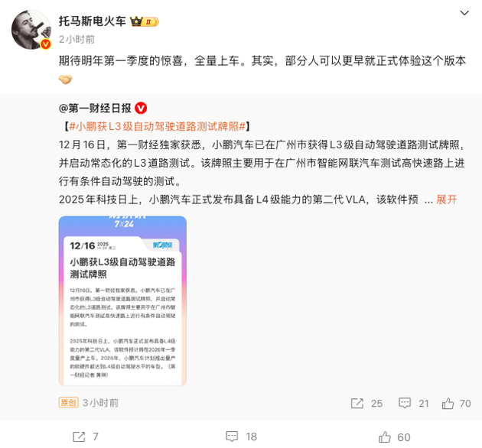The image size is (482, 448).
Task: Click the handshake emoji in the post
Action: coord(65,80)
